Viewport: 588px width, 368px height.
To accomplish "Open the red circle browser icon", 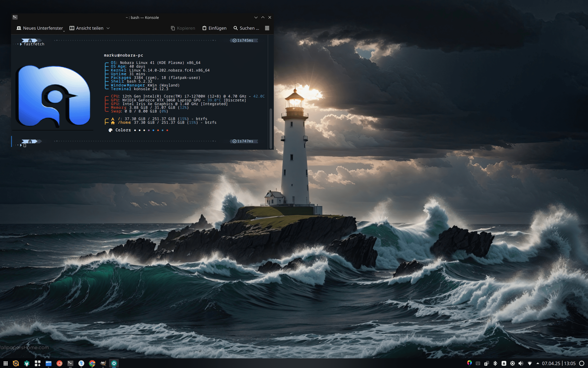I will (59, 363).
